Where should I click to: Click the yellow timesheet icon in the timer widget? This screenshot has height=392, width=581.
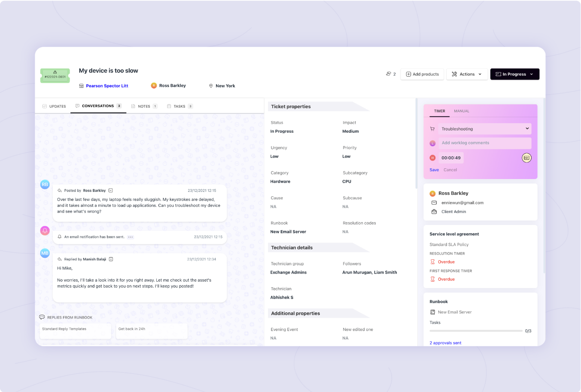click(526, 158)
